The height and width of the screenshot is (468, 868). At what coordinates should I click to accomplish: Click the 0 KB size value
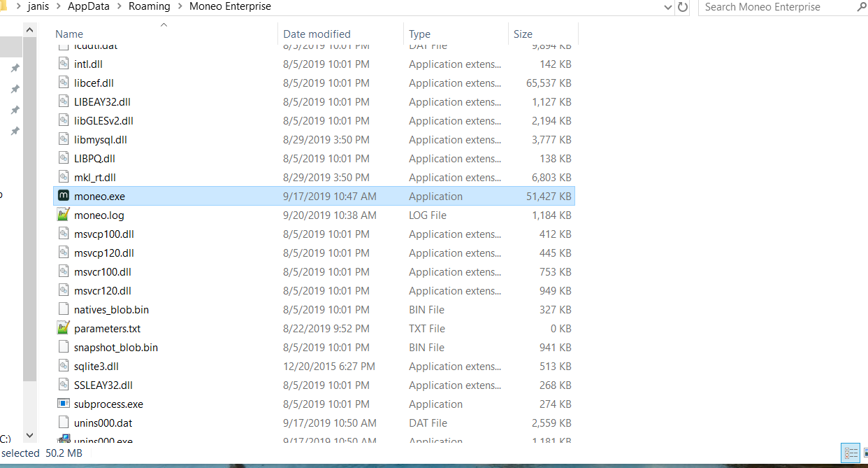coord(561,329)
